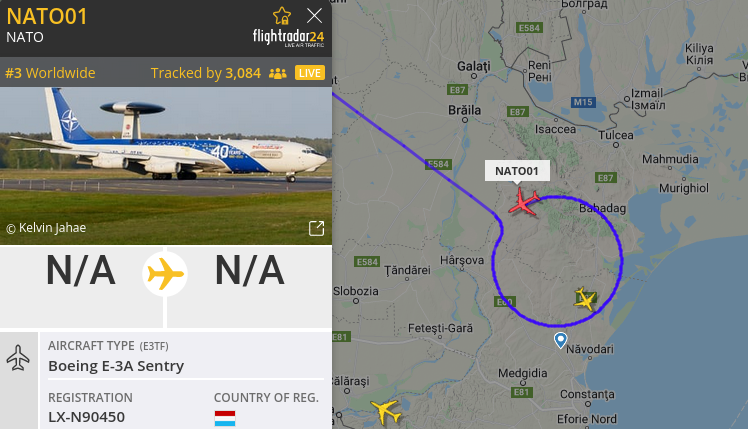The image size is (748, 429).
Task: Click the yellow plane route icon
Action: pyautogui.click(x=165, y=274)
